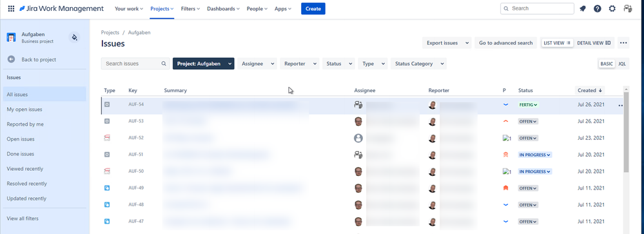Viewport: 644px width, 234px height.
Task: Open issue key AUF-48
Action: (136, 204)
